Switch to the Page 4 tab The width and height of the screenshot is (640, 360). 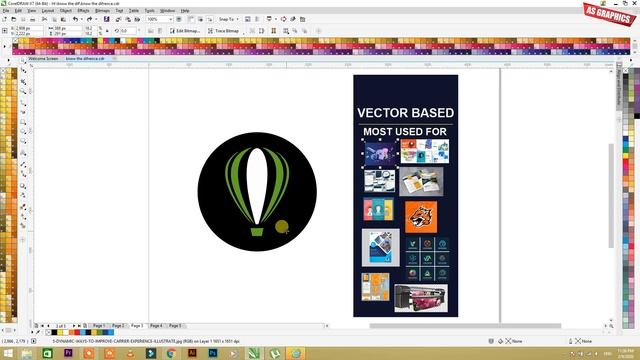pyautogui.click(x=156, y=326)
